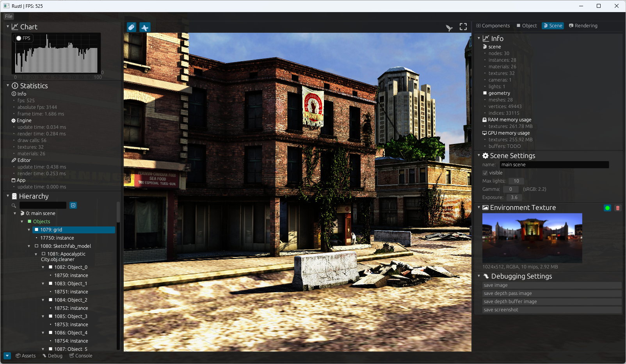The height and width of the screenshot is (364, 626).
Task: Click the Max lights value field
Action: 516,181
